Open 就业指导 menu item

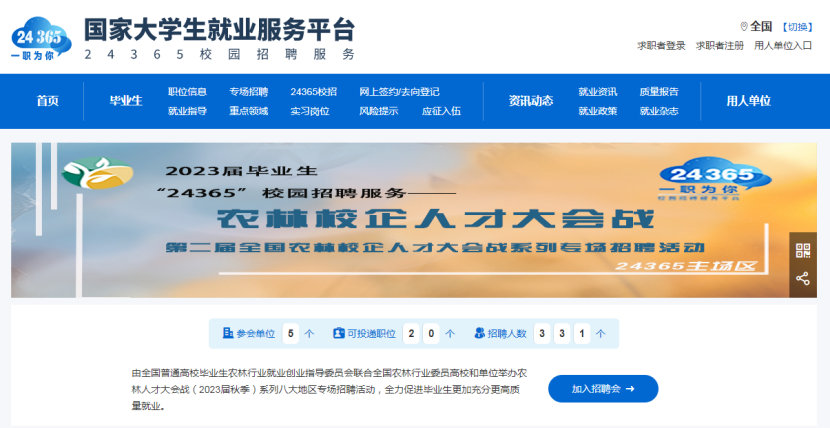point(187,112)
